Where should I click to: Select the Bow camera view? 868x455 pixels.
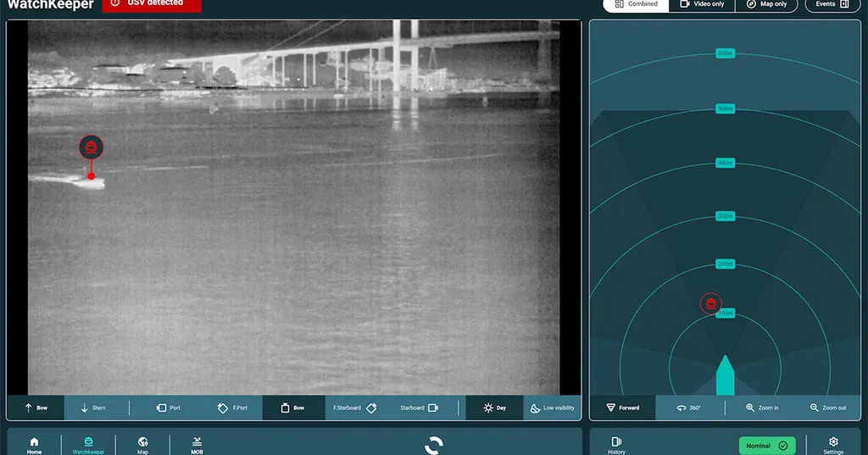pyautogui.click(x=293, y=408)
